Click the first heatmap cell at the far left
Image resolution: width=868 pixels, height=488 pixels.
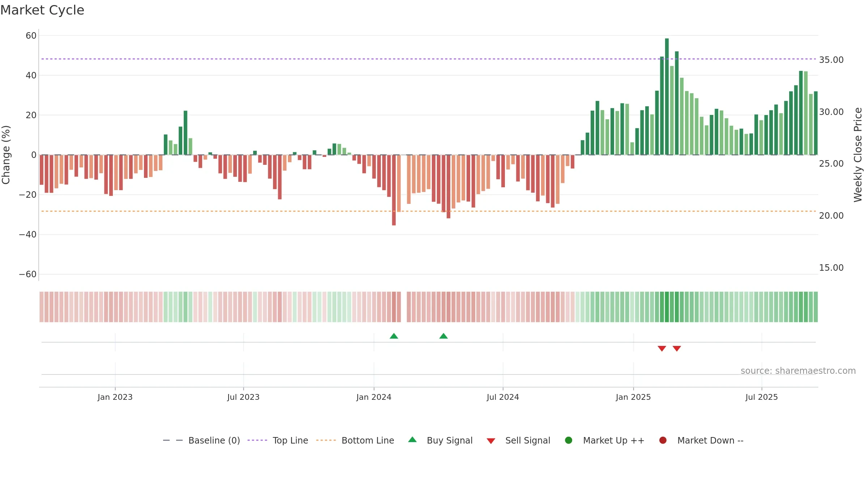42,307
